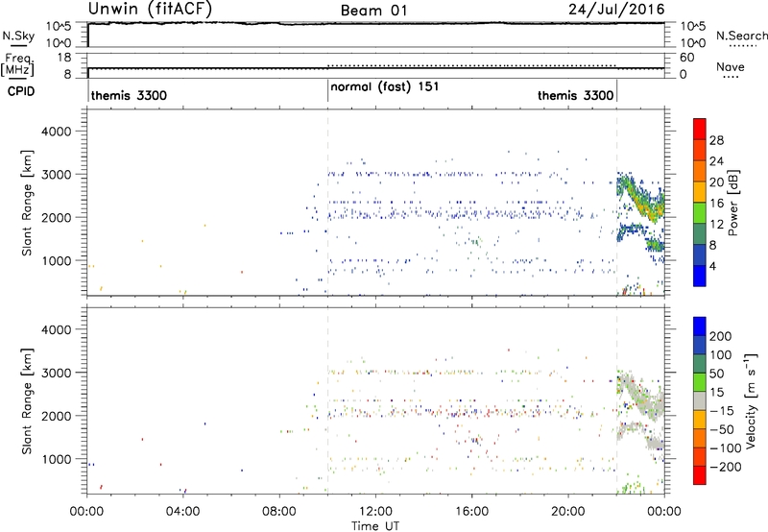
Task: Click the 'Velocity [m s-1]' colorbar title
Action: 750,400
